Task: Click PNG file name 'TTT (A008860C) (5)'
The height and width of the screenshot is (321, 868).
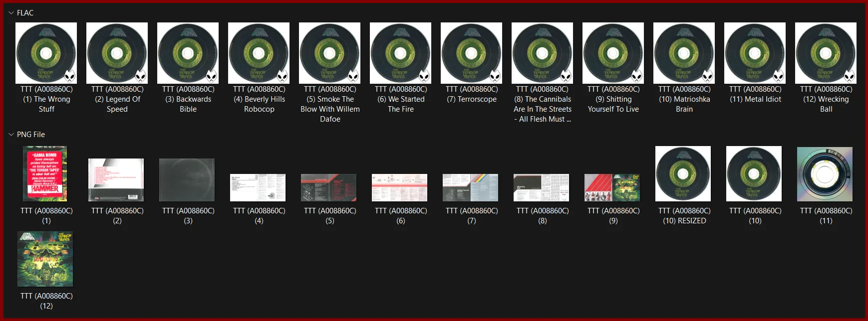Action: click(330, 216)
